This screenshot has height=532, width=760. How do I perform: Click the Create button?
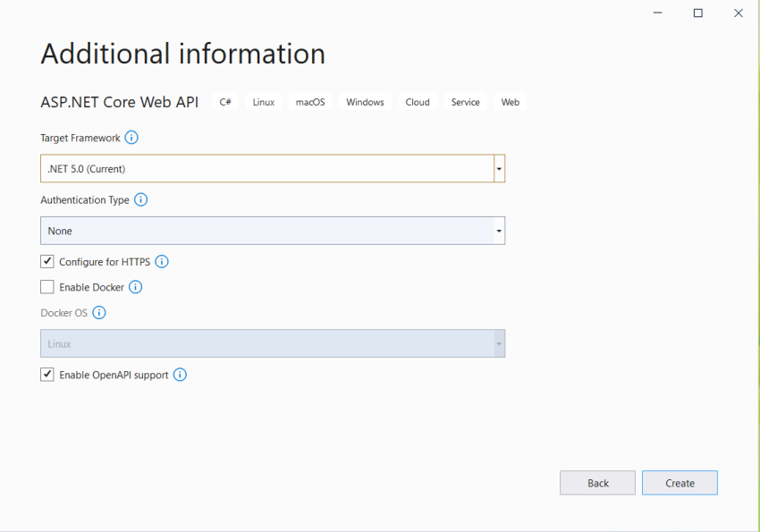click(x=680, y=483)
